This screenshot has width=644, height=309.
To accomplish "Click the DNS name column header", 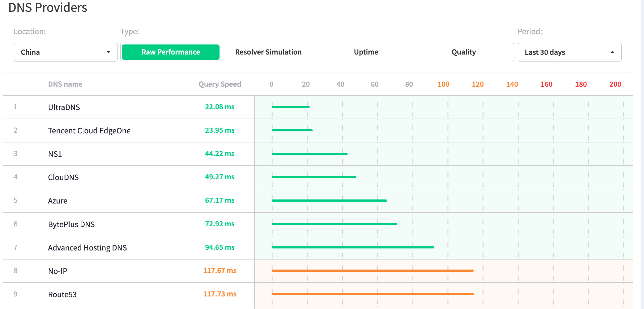I will [x=65, y=84].
